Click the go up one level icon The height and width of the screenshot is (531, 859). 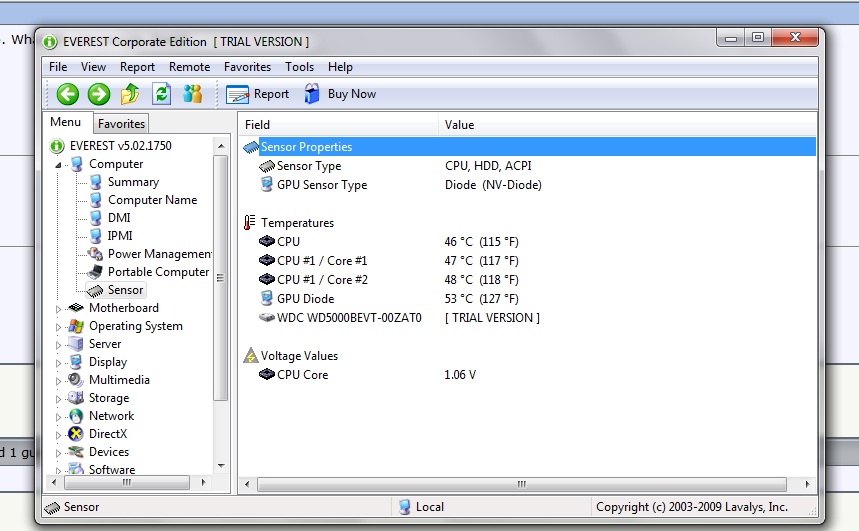click(x=130, y=94)
